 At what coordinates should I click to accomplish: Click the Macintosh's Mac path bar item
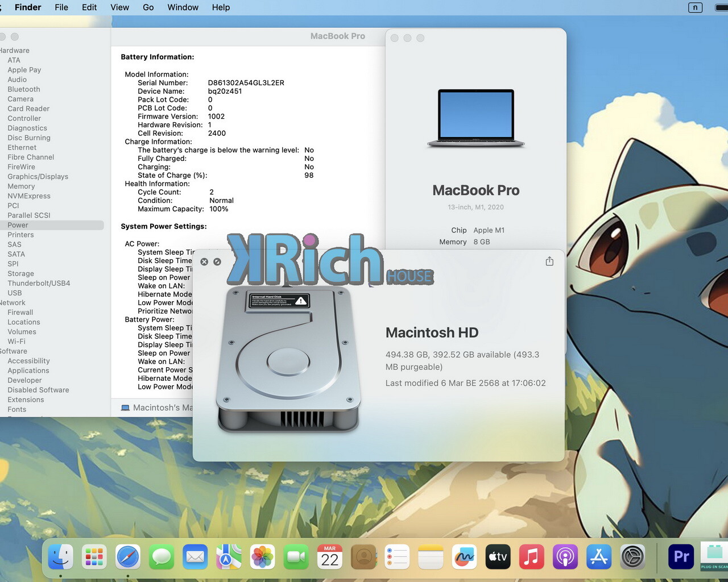(157, 408)
